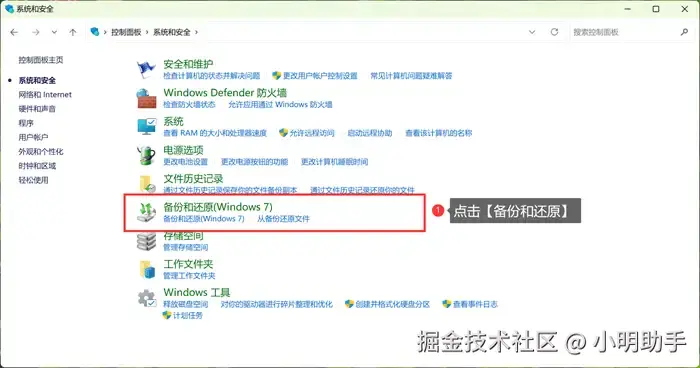This screenshot has width=700, height=368.
Task: Click the search magnifier icon
Action: point(684,32)
